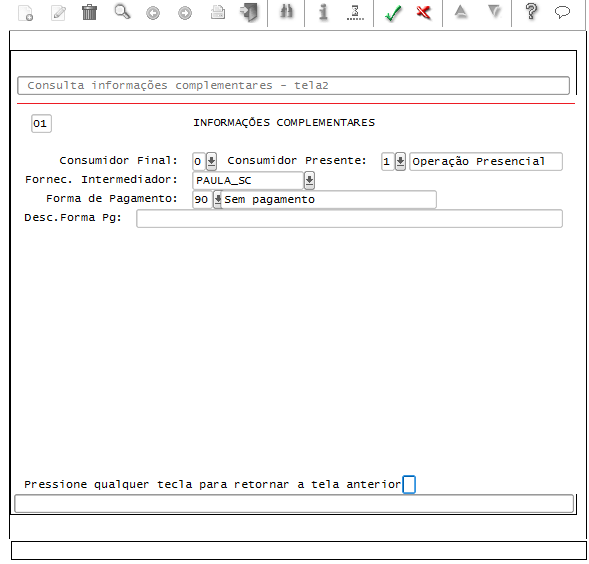The height and width of the screenshot is (564, 589).
Task: Click the Desc.Forma Pg input field
Action: pos(349,219)
